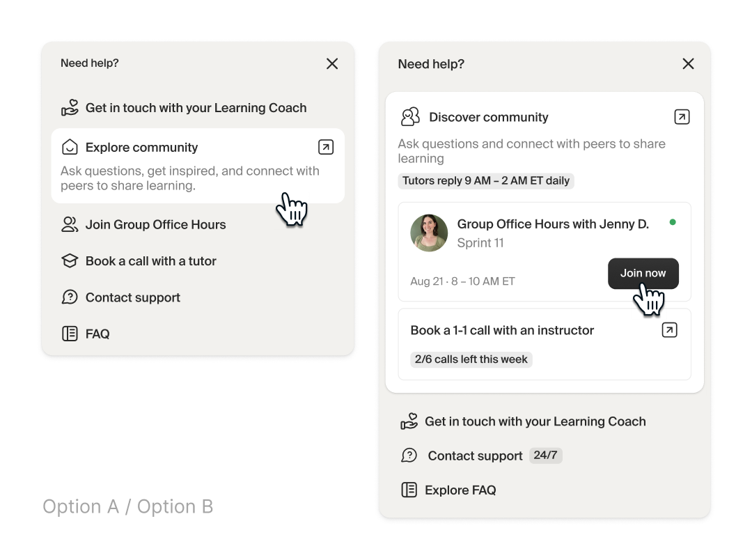Open the external link on Book a 1-1 call
Image resolution: width=752 pixels, height=560 pixels.
click(x=669, y=329)
